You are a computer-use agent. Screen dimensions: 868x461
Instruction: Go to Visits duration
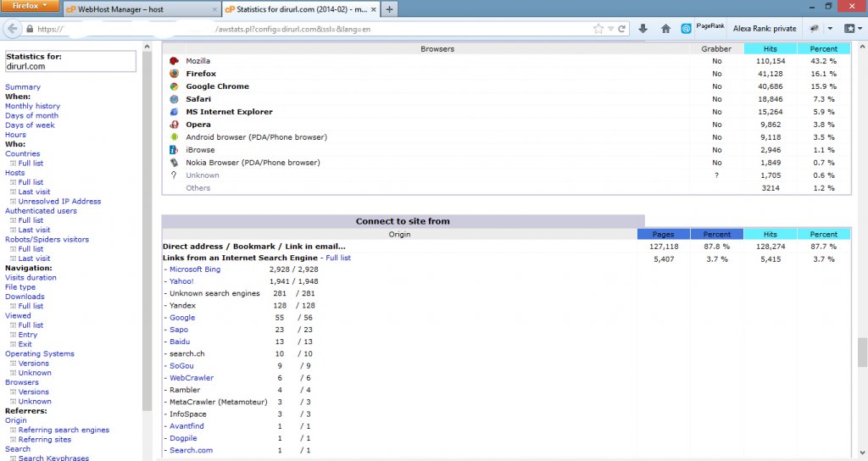(x=31, y=277)
